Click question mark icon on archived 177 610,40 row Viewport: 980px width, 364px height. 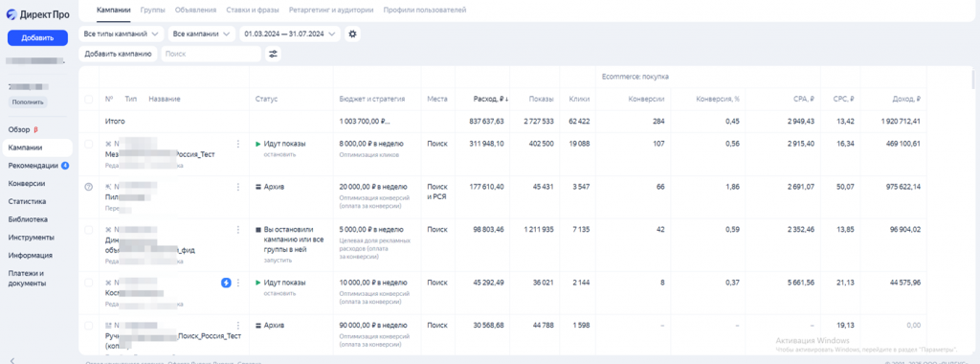[88, 187]
